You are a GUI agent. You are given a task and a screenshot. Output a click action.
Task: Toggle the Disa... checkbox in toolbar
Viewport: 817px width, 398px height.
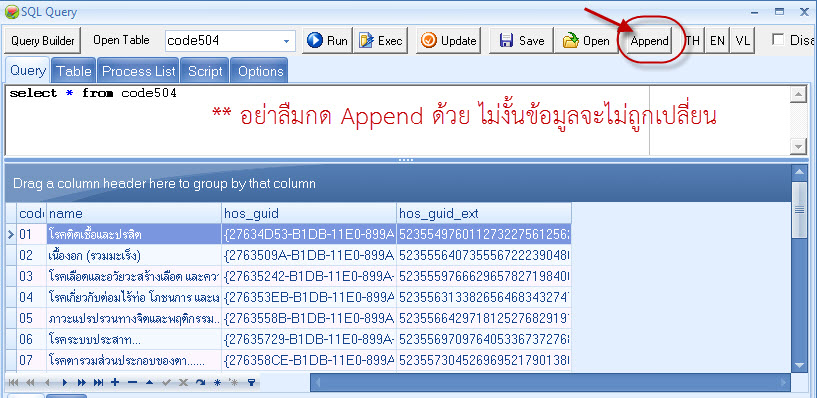coord(778,40)
